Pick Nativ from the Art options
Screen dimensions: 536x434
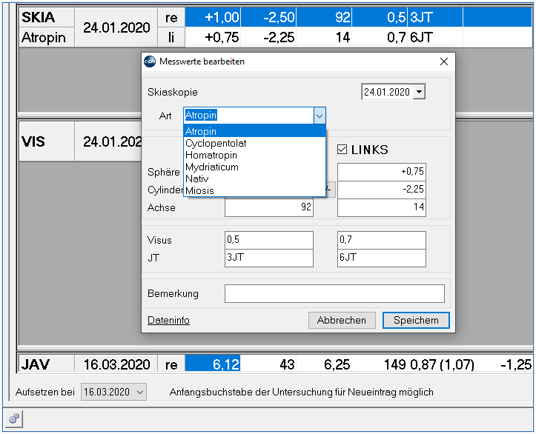pos(254,179)
